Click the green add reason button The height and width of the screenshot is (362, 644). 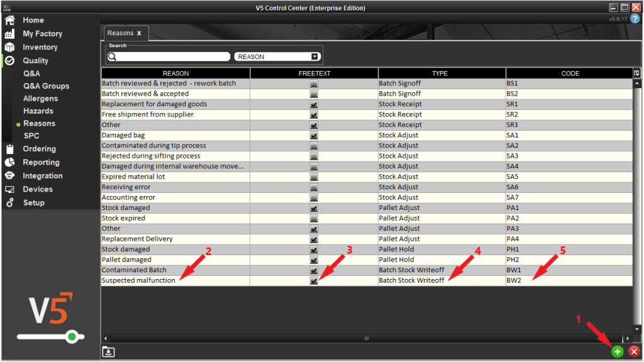click(x=618, y=352)
